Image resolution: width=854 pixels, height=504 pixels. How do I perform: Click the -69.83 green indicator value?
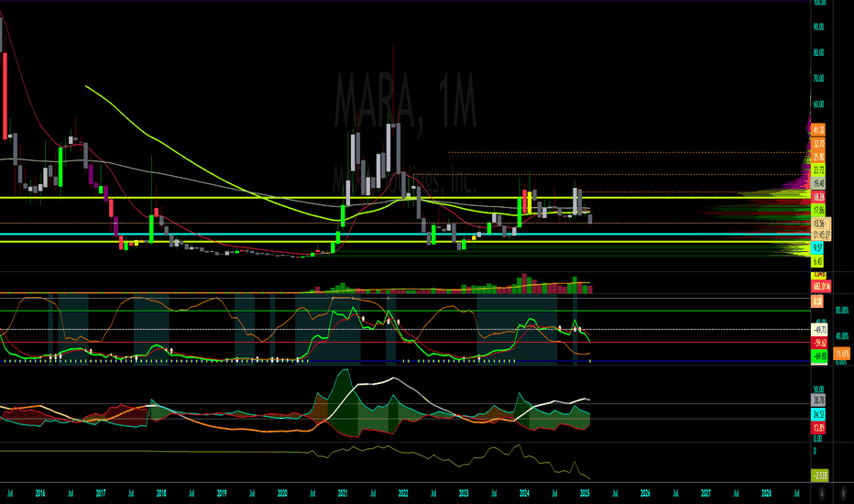coord(820,356)
